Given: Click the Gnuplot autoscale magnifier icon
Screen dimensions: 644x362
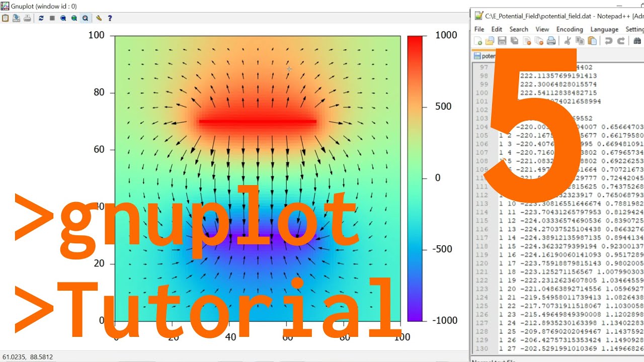Looking at the screenshot, I should pos(85,18).
